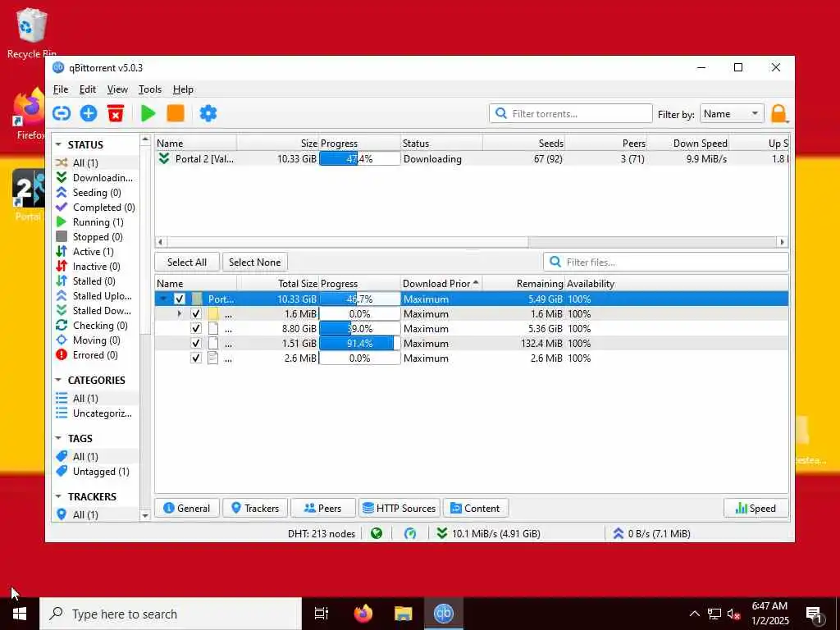This screenshot has width=840, height=630.
Task: Switch to the HTTP Sources tab
Action: point(399,508)
